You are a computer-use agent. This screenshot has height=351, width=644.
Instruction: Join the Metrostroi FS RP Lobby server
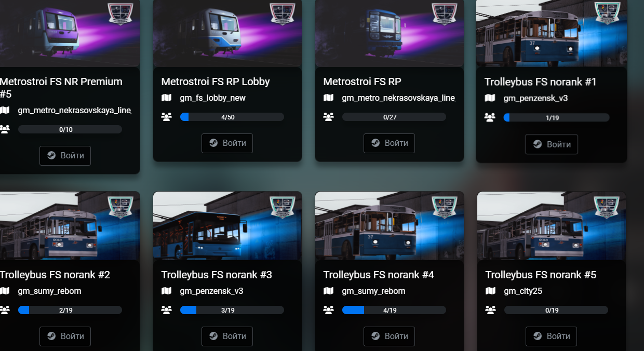(227, 143)
